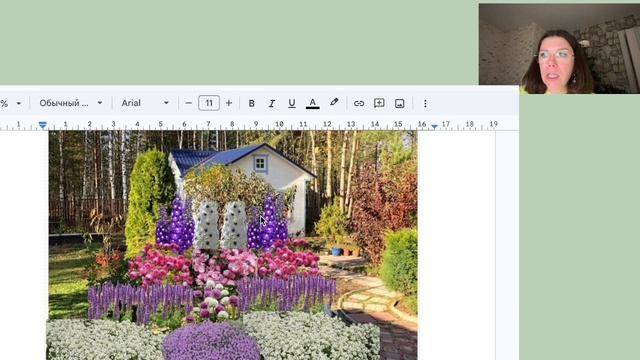Insert an image with the picture icon
The image size is (640, 360).
click(x=400, y=104)
